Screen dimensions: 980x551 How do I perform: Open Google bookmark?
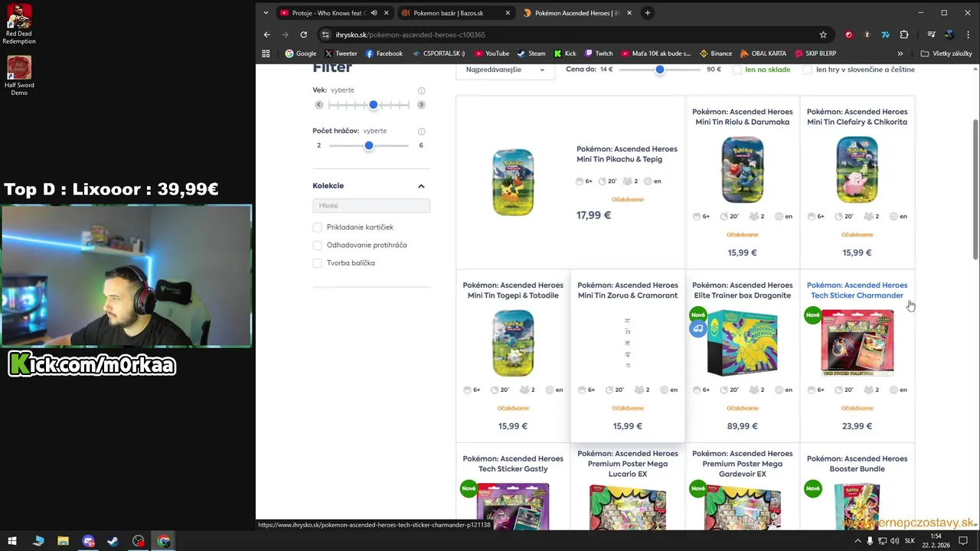[300, 54]
